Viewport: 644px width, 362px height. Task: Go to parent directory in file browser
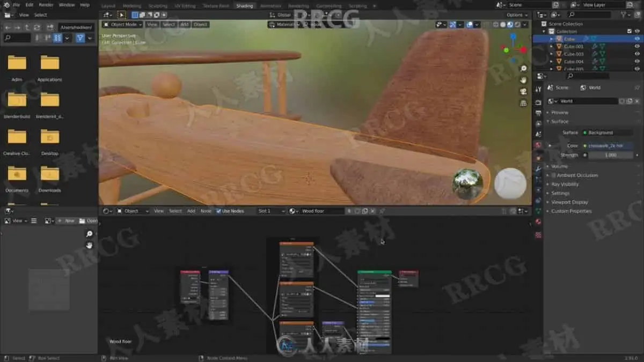click(x=27, y=27)
